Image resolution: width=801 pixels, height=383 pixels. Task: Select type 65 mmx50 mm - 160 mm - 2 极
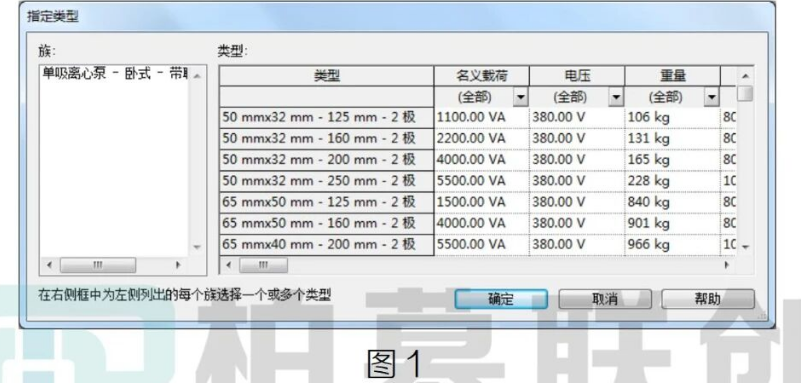click(327, 224)
